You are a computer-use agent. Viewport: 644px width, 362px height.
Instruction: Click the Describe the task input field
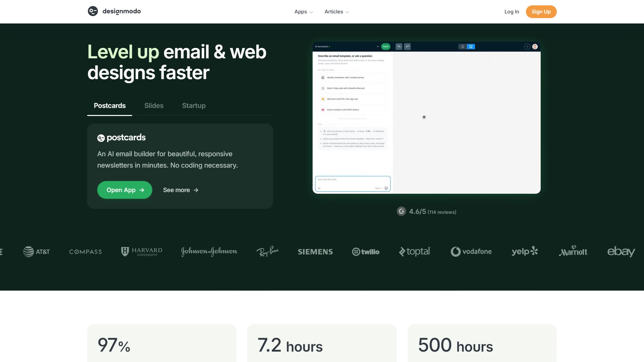pyautogui.click(x=353, y=184)
